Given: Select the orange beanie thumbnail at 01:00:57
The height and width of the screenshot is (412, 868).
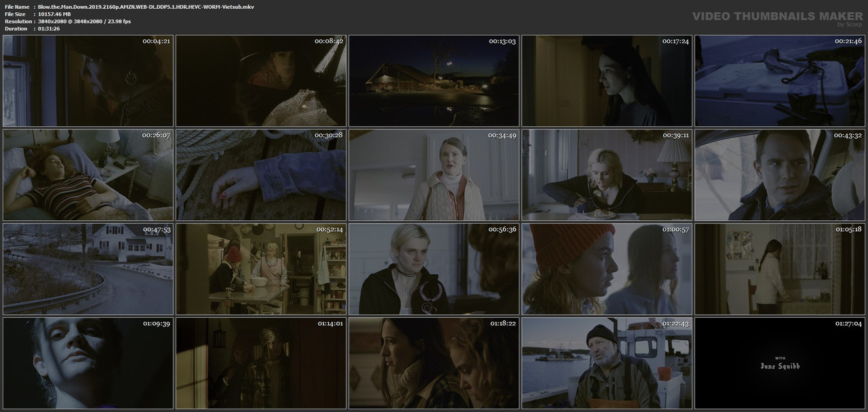Looking at the screenshot, I should 607,269.
